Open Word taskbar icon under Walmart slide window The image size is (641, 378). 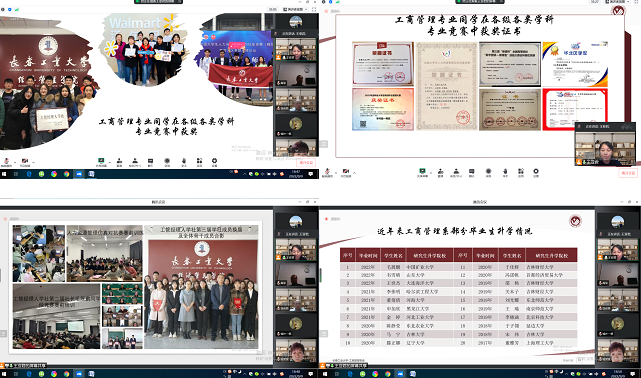click(x=91, y=174)
